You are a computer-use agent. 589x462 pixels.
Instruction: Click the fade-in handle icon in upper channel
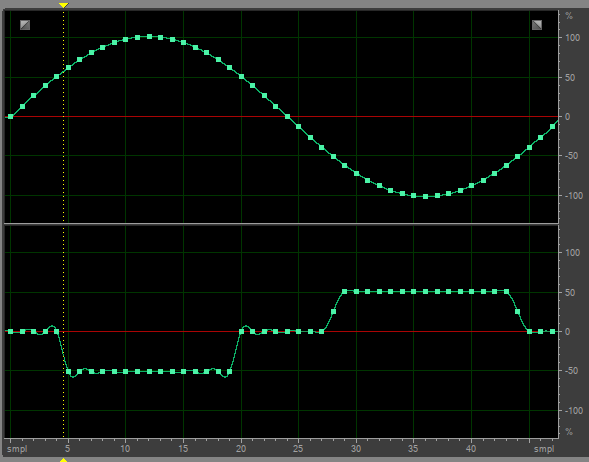click(x=25, y=25)
